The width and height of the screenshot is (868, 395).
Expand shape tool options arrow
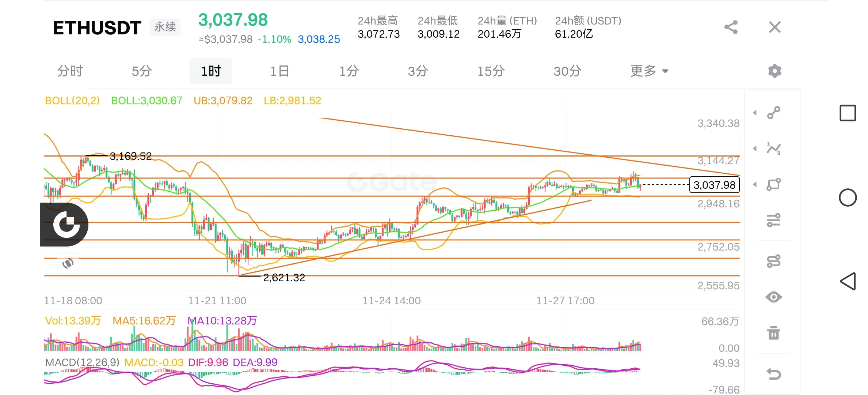tap(755, 184)
